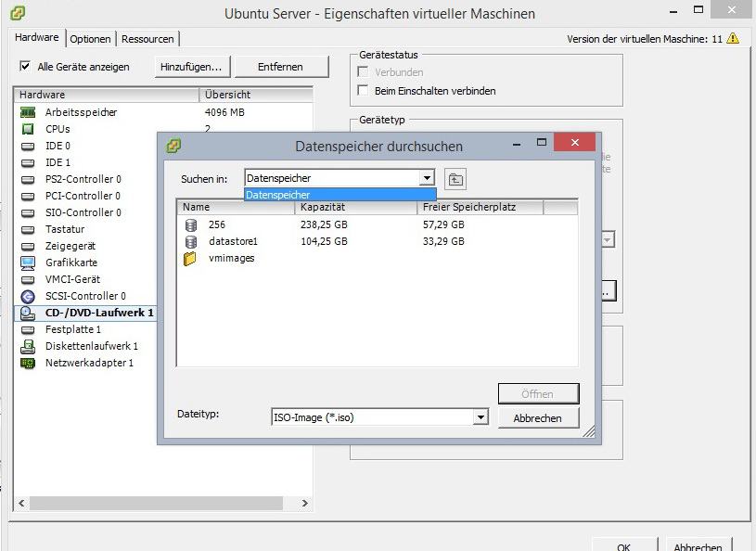Click the datastore browser resize grip
The width and height of the screenshot is (756, 551).
click(589, 431)
